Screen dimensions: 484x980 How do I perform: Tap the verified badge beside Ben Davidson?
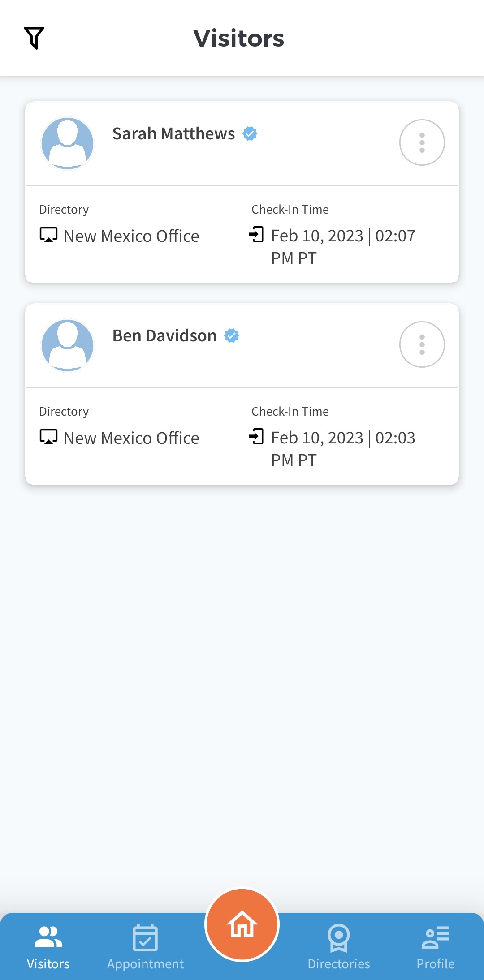pyautogui.click(x=231, y=335)
